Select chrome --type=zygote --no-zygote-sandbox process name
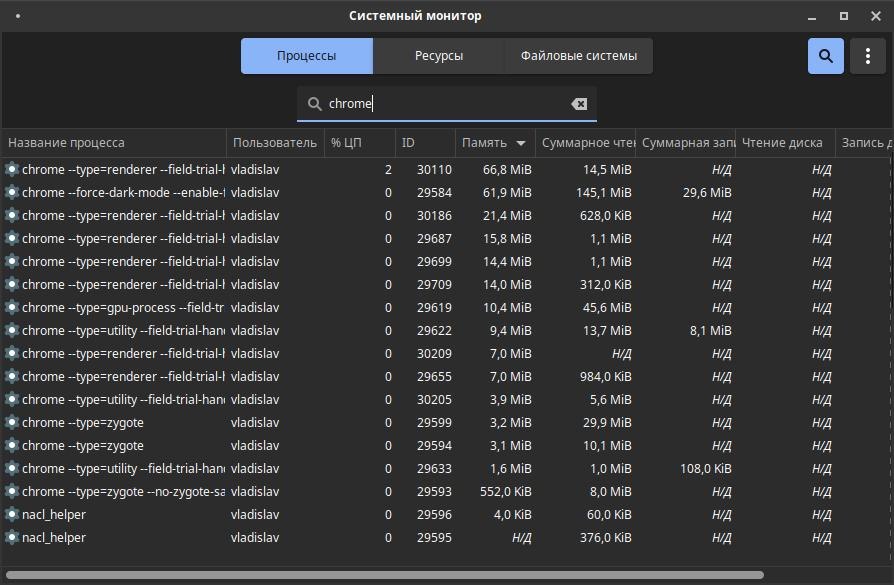Screen dimensions: 894x585 pos(123,491)
